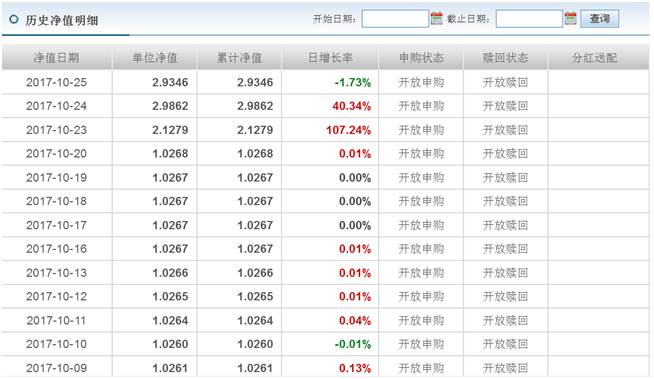Click the 申购状态 column header
This screenshot has width=654, height=379.
pyautogui.click(x=421, y=58)
